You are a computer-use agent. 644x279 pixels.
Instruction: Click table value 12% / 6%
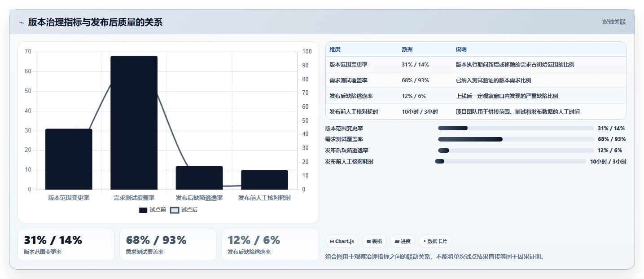(414, 96)
